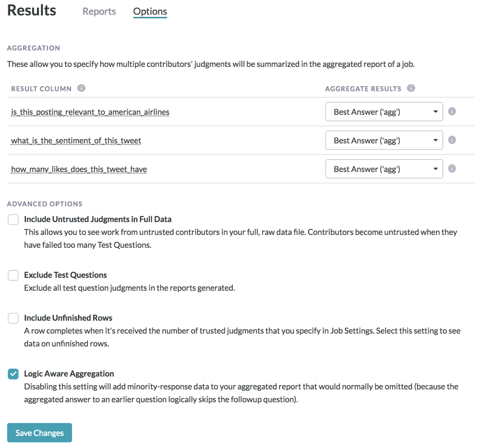Open aggregation dropdown for tweet likes row
The height and width of the screenshot is (448, 479).
click(x=384, y=169)
